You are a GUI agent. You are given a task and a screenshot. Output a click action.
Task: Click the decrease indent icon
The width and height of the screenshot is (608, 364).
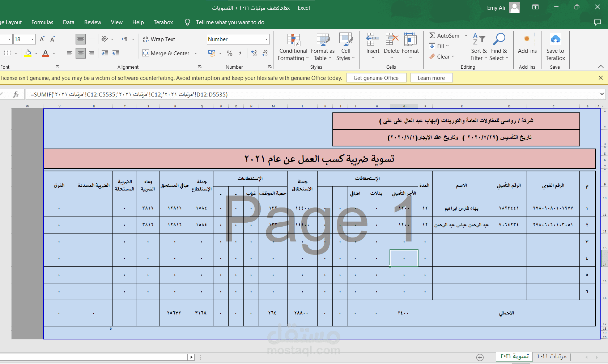(x=105, y=53)
